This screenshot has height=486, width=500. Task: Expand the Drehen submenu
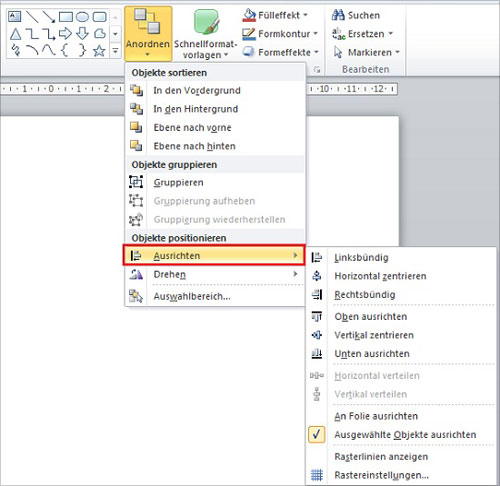click(214, 274)
